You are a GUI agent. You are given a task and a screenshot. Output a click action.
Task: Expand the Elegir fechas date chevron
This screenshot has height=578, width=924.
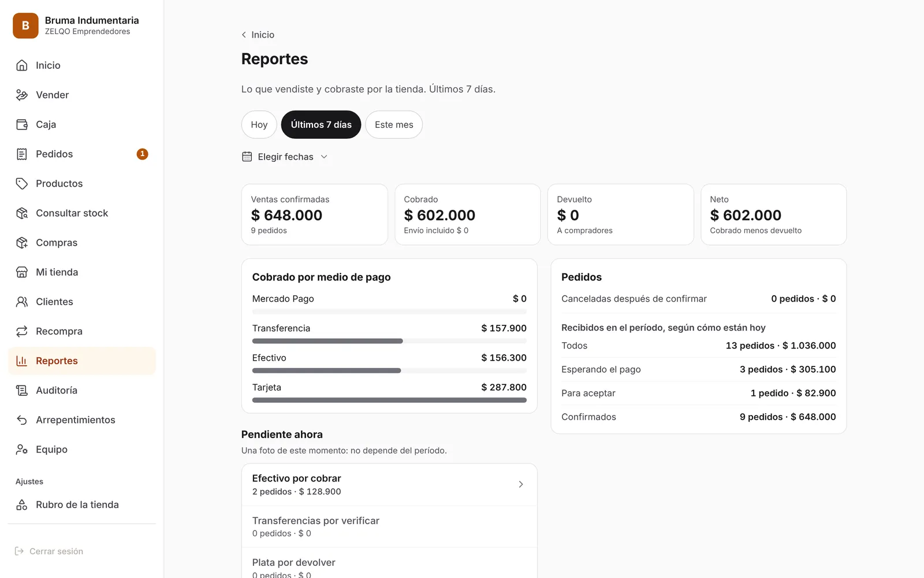(324, 157)
